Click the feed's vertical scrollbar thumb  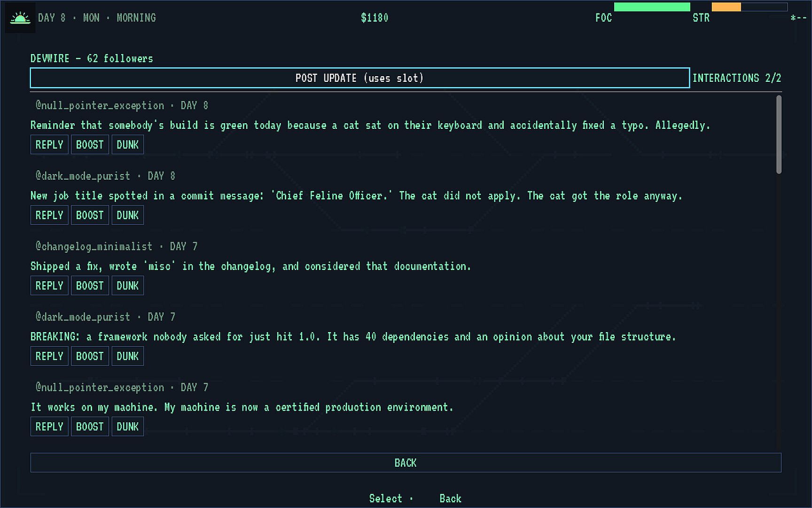(x=779, y=135)
